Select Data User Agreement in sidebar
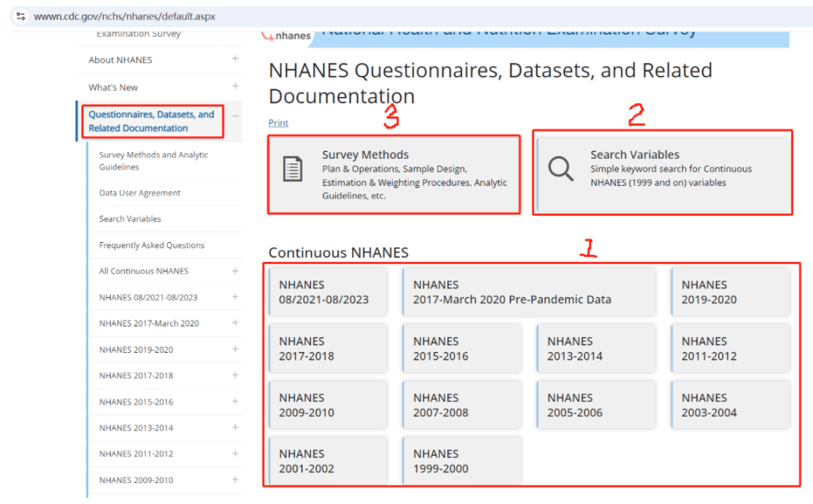Viewport: 813px width, 504px height. (x=140, y=193)
